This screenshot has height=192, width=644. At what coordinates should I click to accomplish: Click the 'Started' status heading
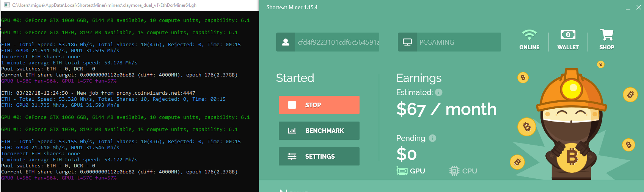click(x=295, y=78)
